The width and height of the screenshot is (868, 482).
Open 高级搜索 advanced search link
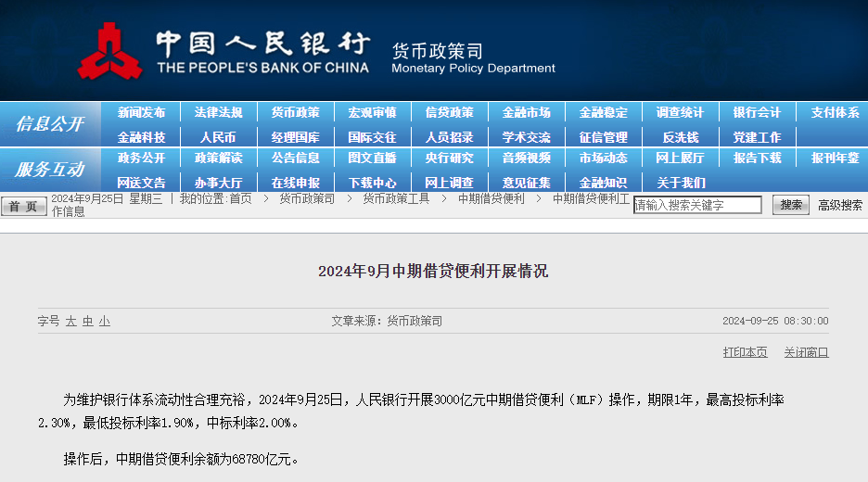point(839,205)
